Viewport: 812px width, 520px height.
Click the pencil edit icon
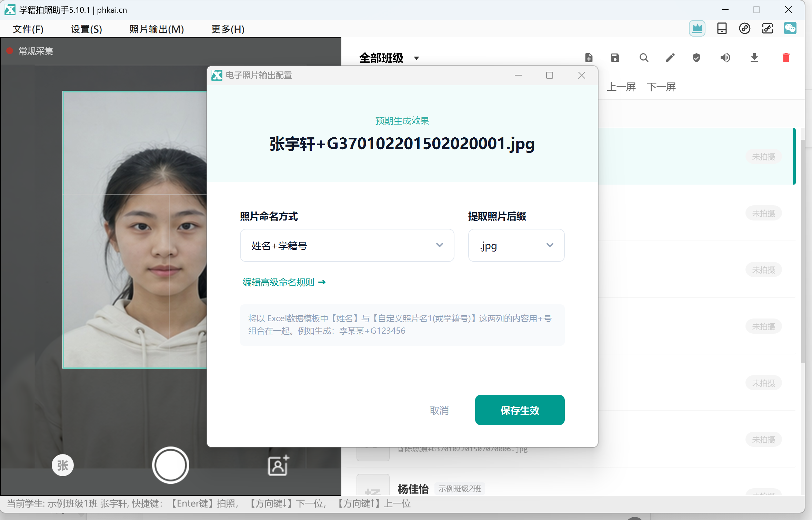click(x=670, y=58)
